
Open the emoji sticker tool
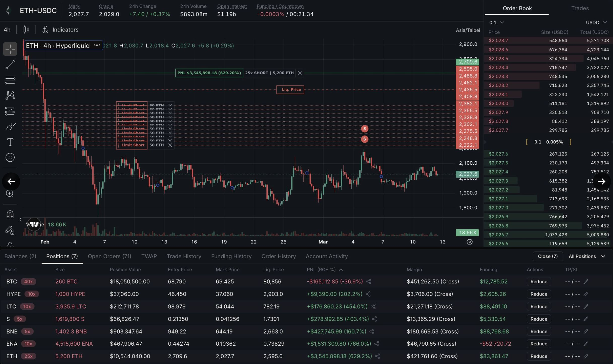(10, 158)
